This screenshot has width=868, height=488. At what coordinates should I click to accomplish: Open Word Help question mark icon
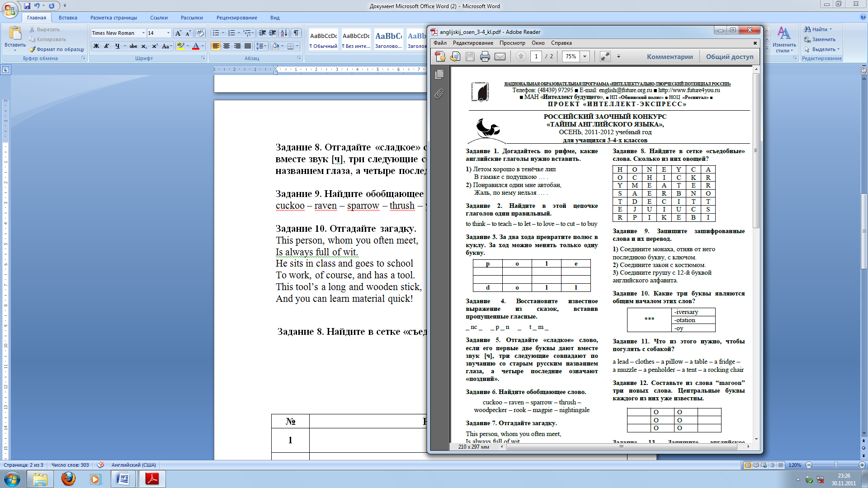point(863,17)
